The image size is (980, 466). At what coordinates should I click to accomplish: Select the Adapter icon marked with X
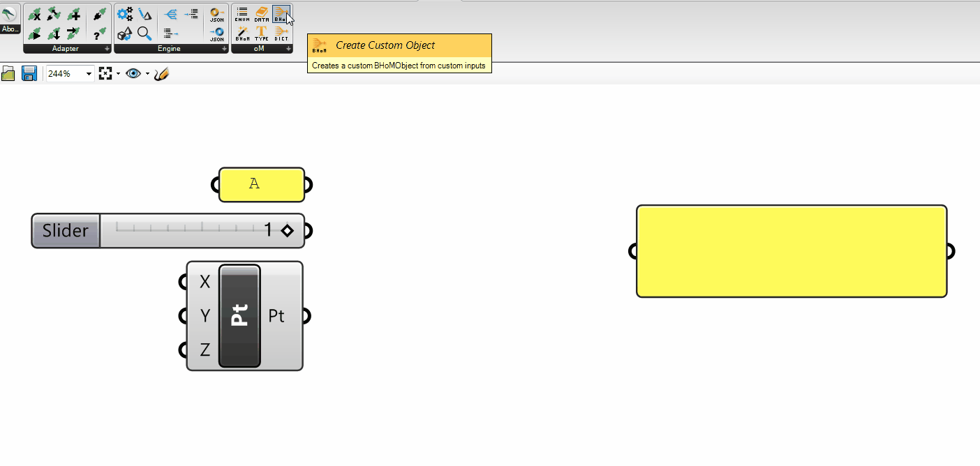[35, 15]
